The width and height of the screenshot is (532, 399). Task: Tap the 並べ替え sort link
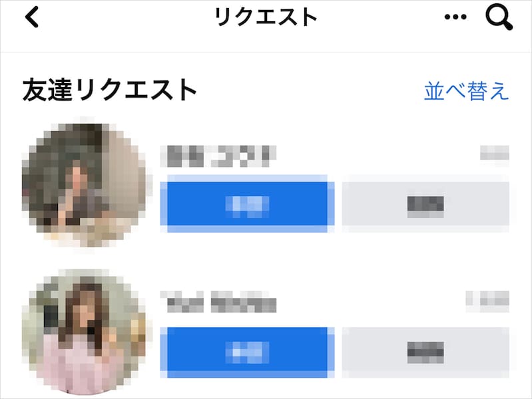[x=467, y=91]
